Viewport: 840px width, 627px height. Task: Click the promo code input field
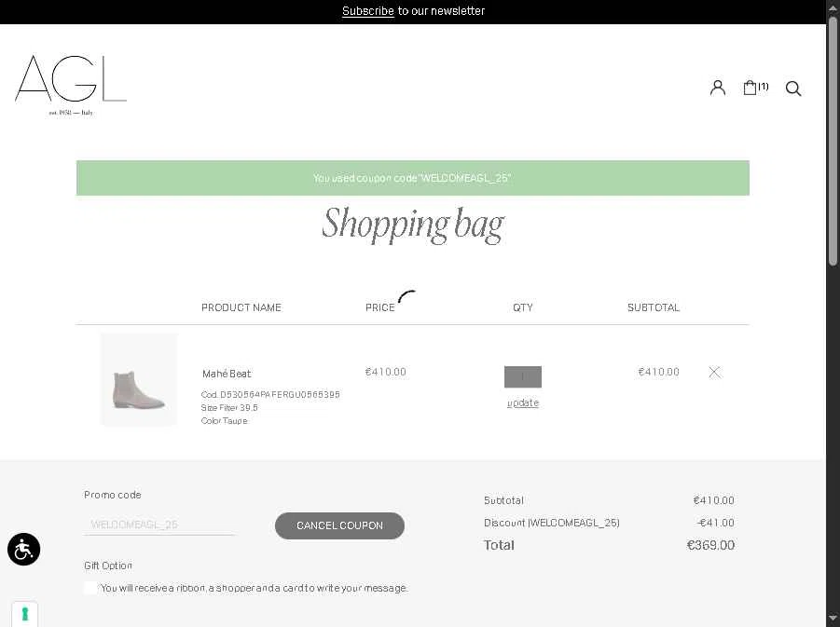coord(159,525)
